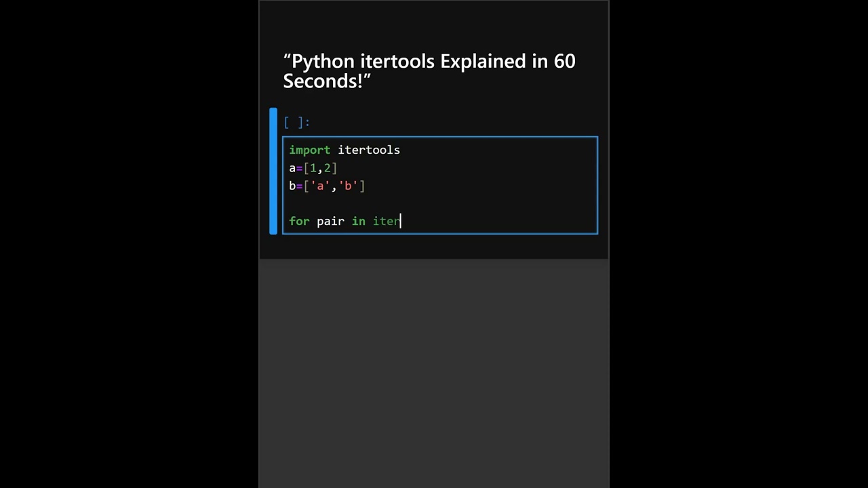
Task: Click the b=['a','b'] code line
Action: pos(327,186)
